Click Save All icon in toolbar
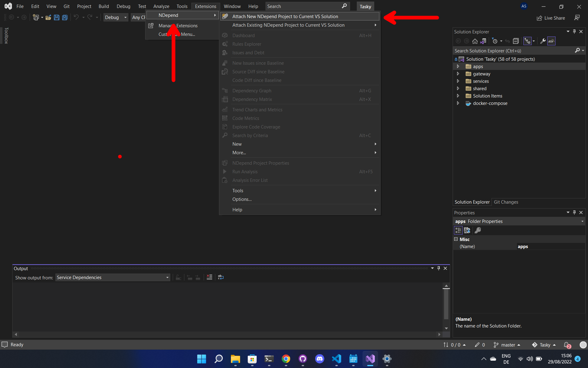This screenshot has height=368, width=588. click(x=65, y=17)
